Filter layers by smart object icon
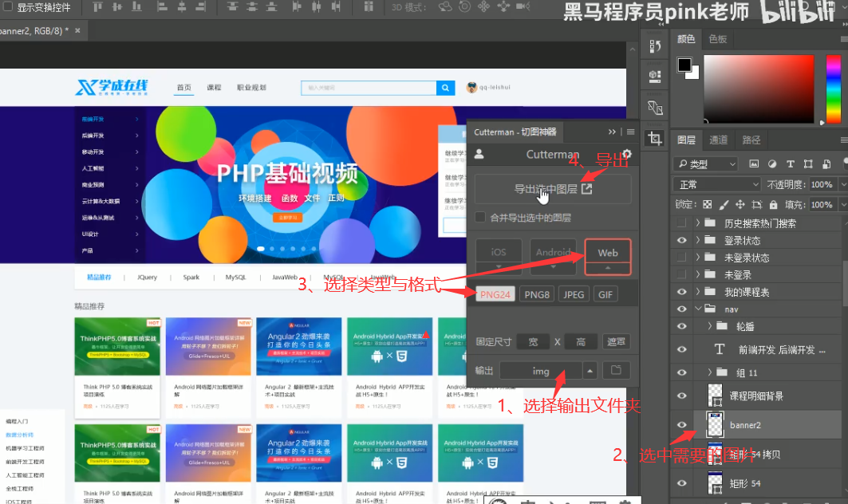The height and width of the screenshot is (504, 848). (826, 163)
